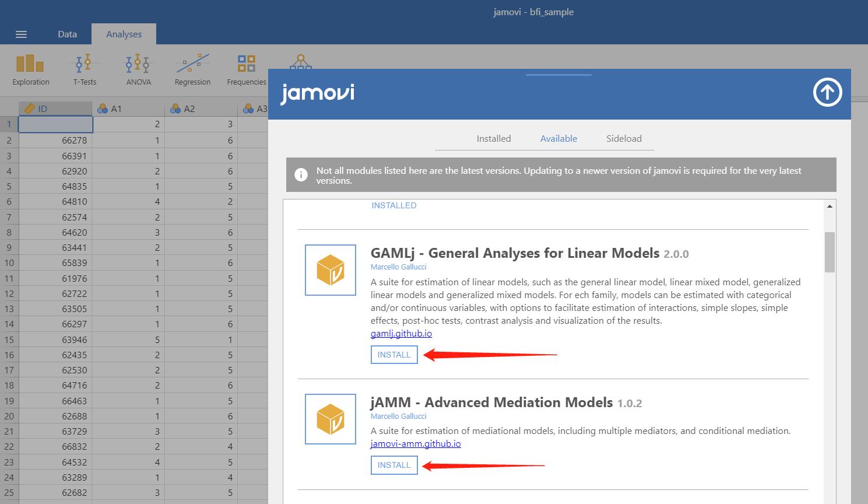Open the hamburger main menu
The width and height of the screenshot is (868, 504).
21,34
